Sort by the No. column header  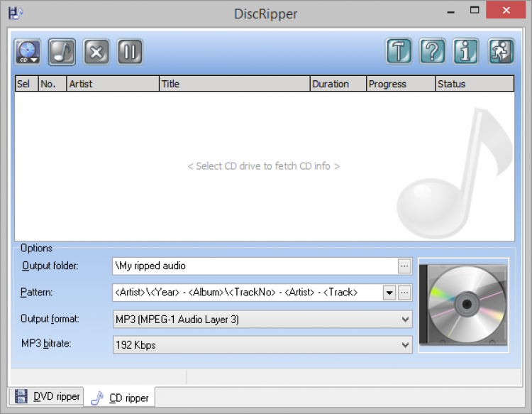pyautogui.click(x=52, y=84)
